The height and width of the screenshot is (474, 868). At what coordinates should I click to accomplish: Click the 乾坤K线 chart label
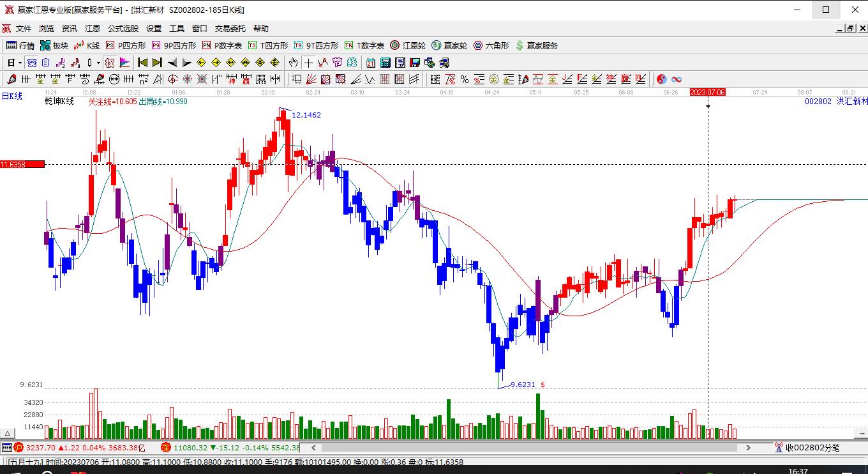pyautogui.click(x=59, y=102)
